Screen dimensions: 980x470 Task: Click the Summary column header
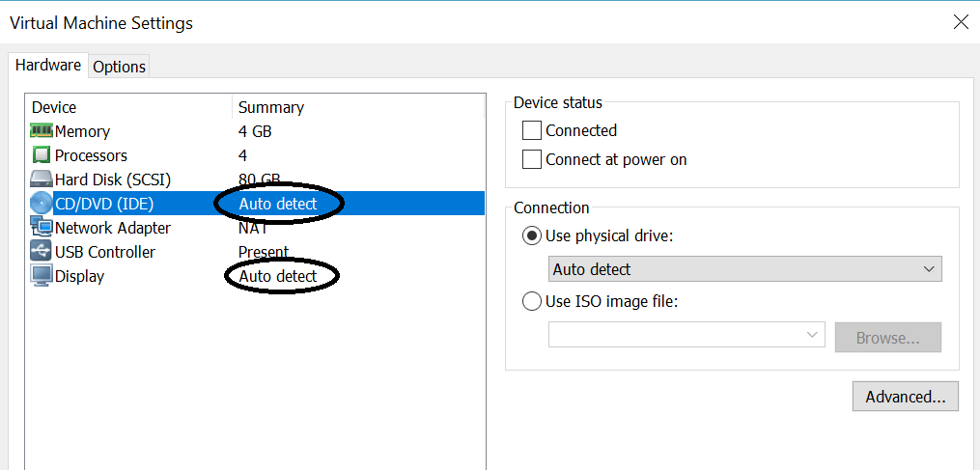271,107
